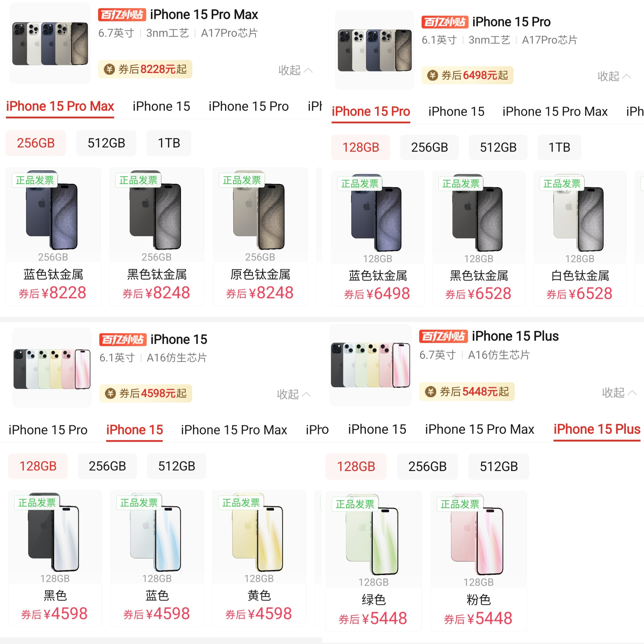Open the 券后6498元起 price tag

click(467, 75)
